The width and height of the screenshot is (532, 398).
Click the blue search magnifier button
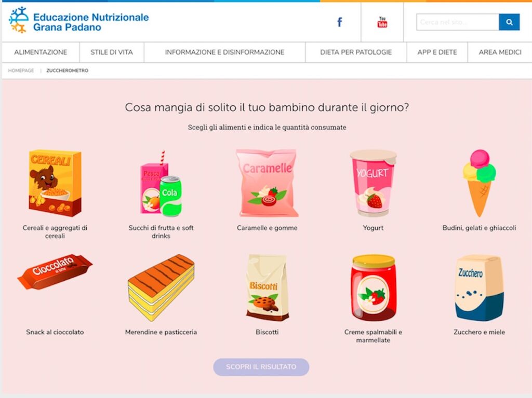coord(509,22)
